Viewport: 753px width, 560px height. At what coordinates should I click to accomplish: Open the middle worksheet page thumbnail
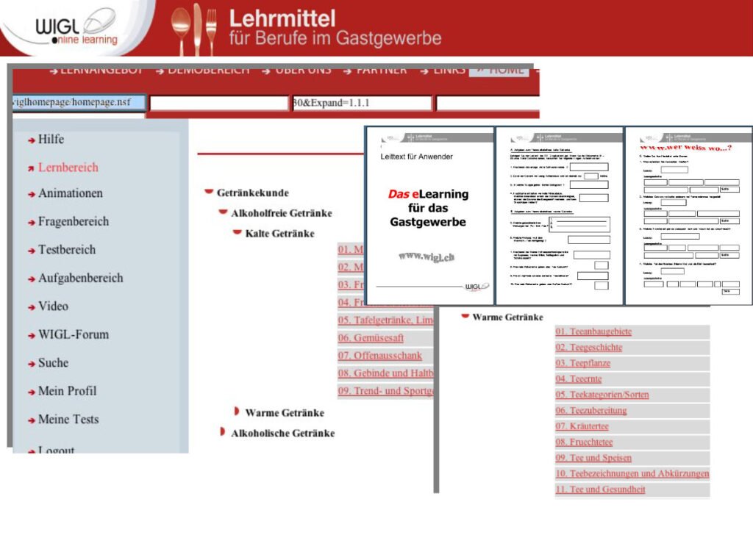coord(560,215)
